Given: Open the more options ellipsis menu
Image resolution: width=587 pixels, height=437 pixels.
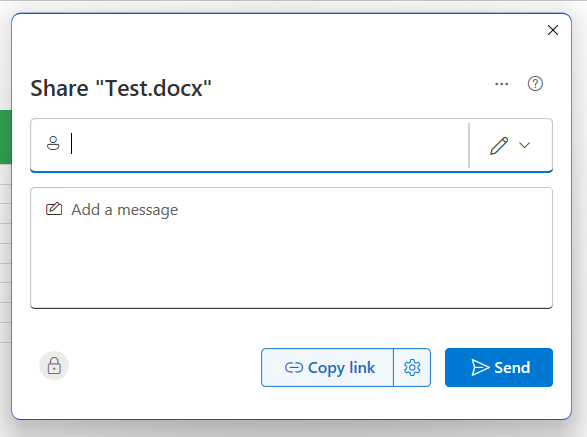Looking at the screenshot, I should (x=501, y=84).
